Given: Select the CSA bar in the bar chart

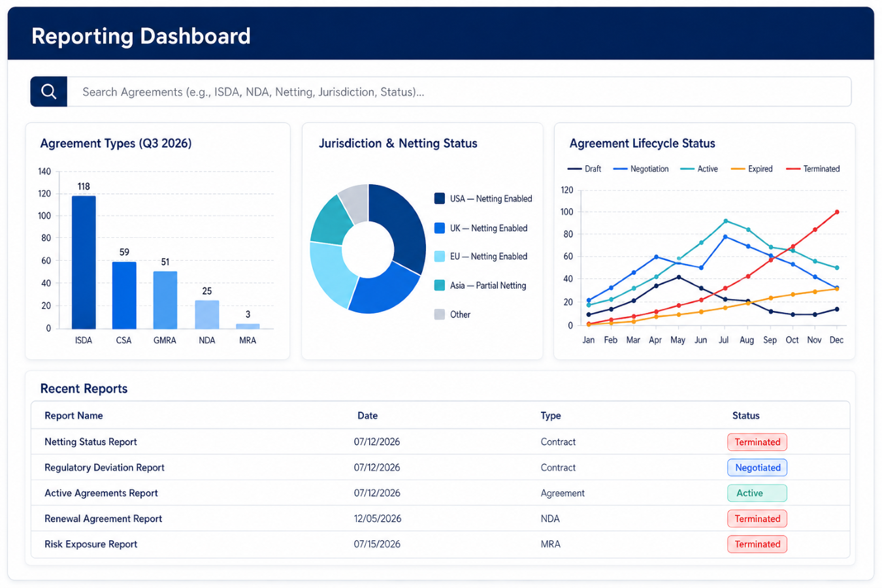Looking at the screenshot, I should [124, 295].
